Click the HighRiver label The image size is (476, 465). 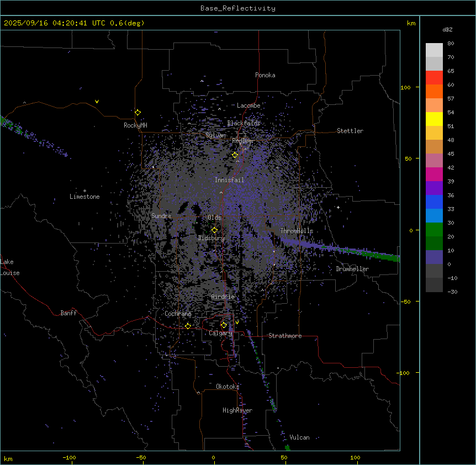click(237, 410)
